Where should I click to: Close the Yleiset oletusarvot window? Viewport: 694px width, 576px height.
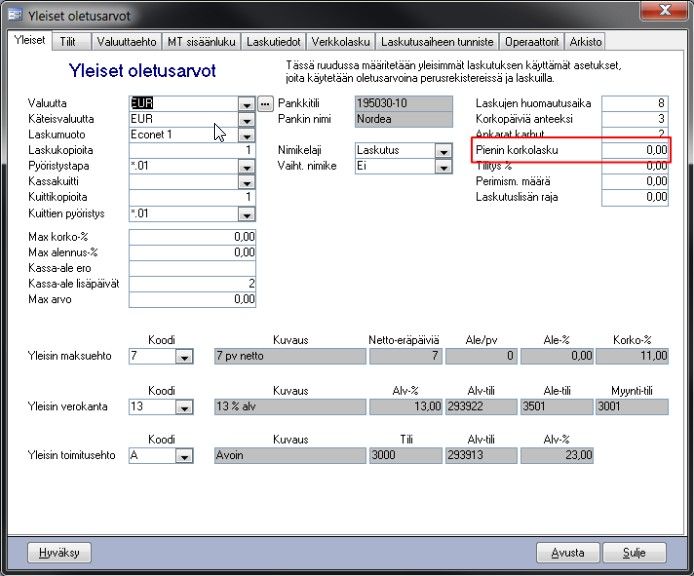pyautogui.click(x=664, y=10)
